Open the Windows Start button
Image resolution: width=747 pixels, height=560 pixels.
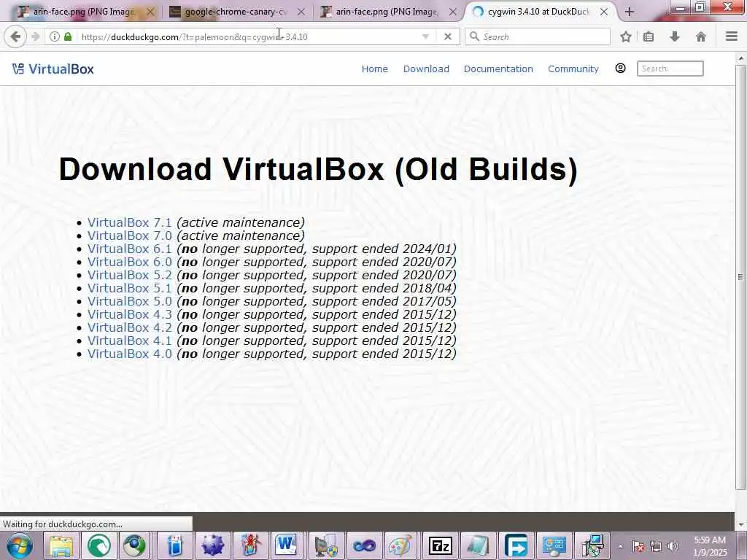pyautogui.click(x=19, y=545)
